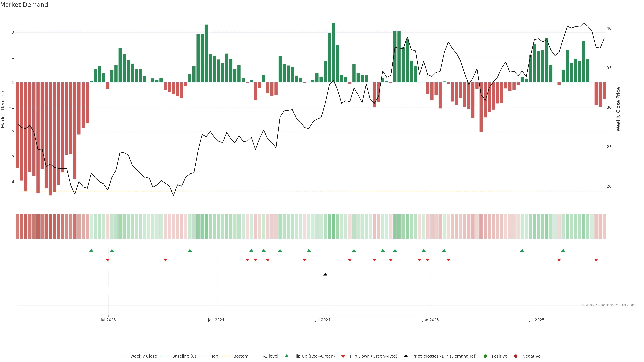Click the leftmost green Flip Up triangle marker

[91, 250]
